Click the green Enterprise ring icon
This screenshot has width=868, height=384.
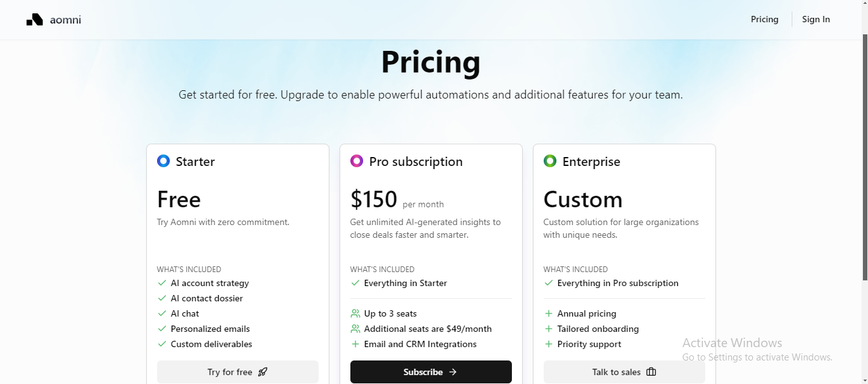pyautogui.click(x=550, y=161)
